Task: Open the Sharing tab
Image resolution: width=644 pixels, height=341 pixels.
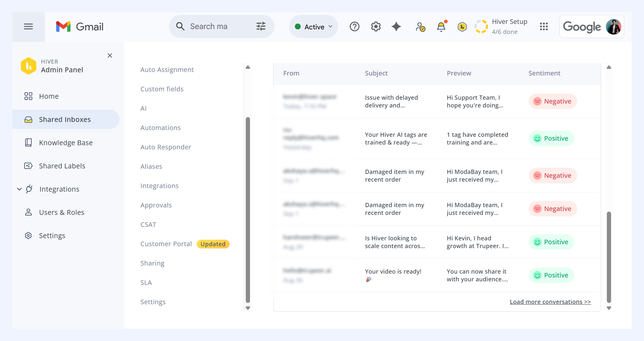Action: 152,263
